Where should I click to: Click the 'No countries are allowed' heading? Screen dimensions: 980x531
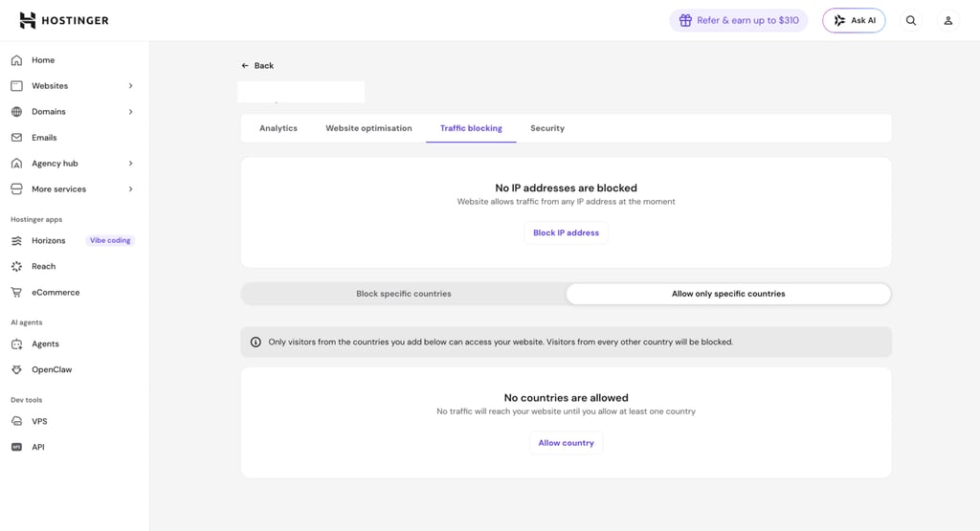[567, 398]
